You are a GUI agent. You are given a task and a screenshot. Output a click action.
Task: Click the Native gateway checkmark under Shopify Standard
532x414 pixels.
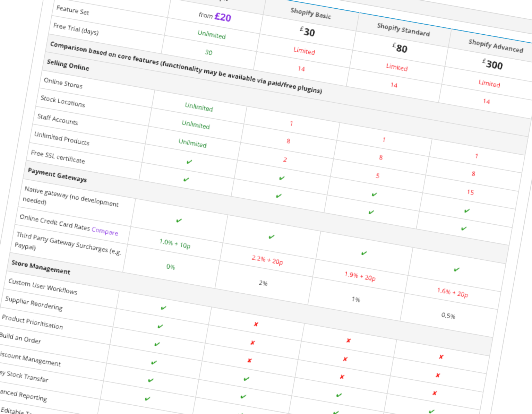coord(364,253)
